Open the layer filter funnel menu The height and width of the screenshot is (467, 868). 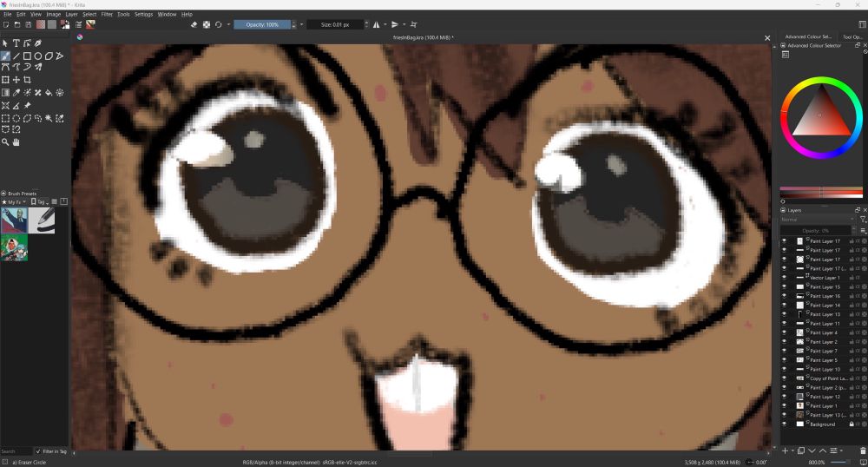863,220
